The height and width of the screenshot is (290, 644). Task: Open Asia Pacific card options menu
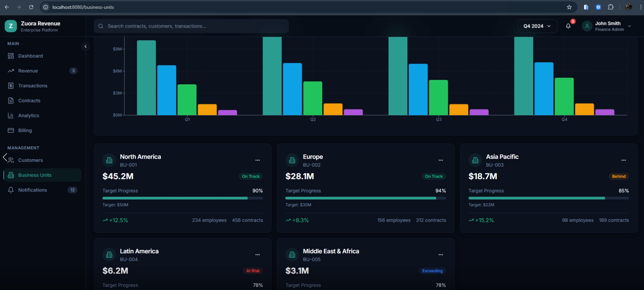[623, 160]
